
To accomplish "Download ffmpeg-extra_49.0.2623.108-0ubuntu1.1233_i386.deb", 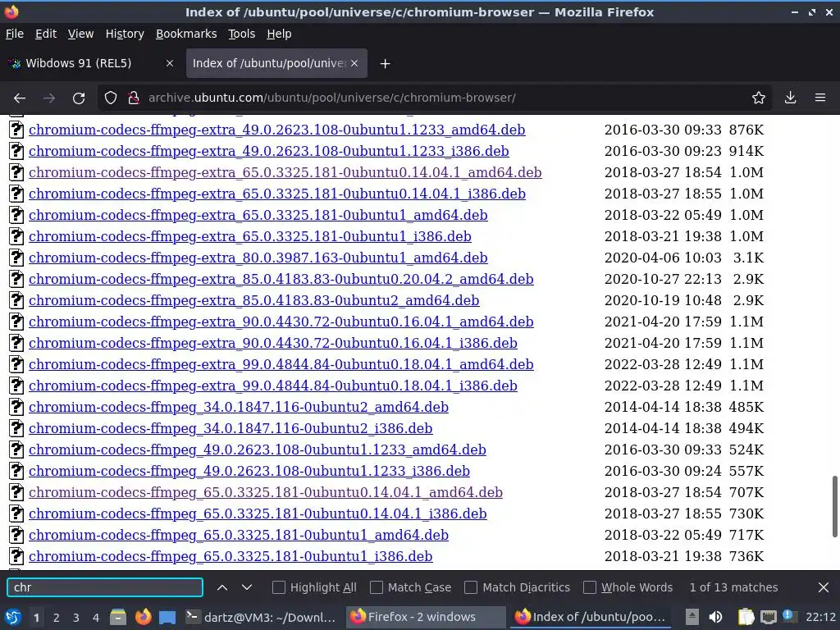I will pos(269,151).
